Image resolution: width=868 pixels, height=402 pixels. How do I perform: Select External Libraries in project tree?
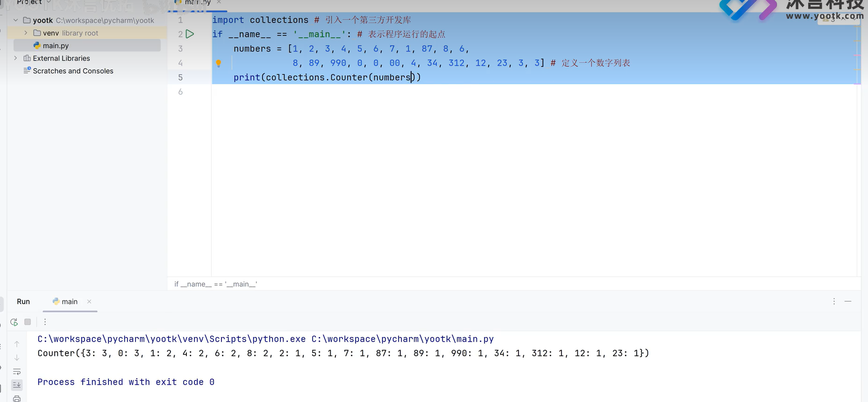[x=61, y=58]
